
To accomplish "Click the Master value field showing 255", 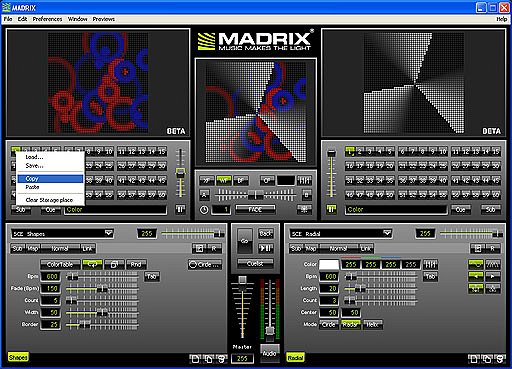I will click(242, 359).
